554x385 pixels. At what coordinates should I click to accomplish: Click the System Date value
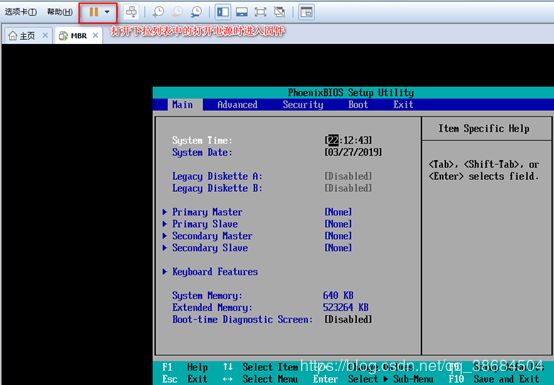(x=353, y=152)
